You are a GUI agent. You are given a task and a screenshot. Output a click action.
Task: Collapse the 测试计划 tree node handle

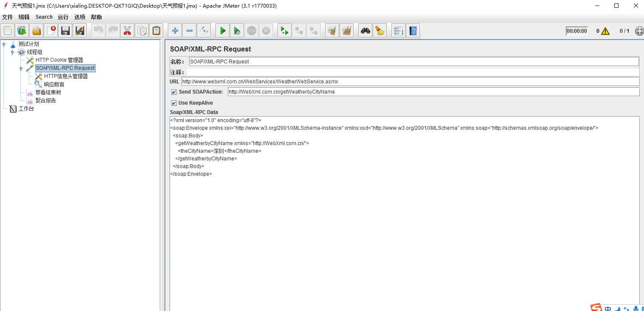(4, 44)
